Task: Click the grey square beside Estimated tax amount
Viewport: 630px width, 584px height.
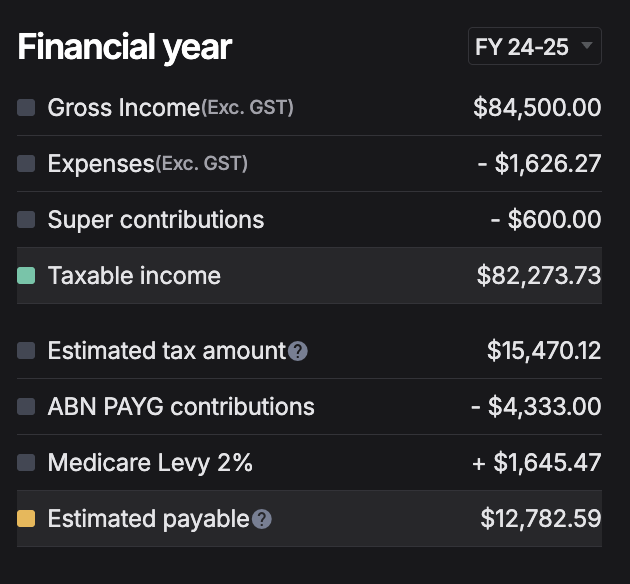Action: [x=26, y=351]
